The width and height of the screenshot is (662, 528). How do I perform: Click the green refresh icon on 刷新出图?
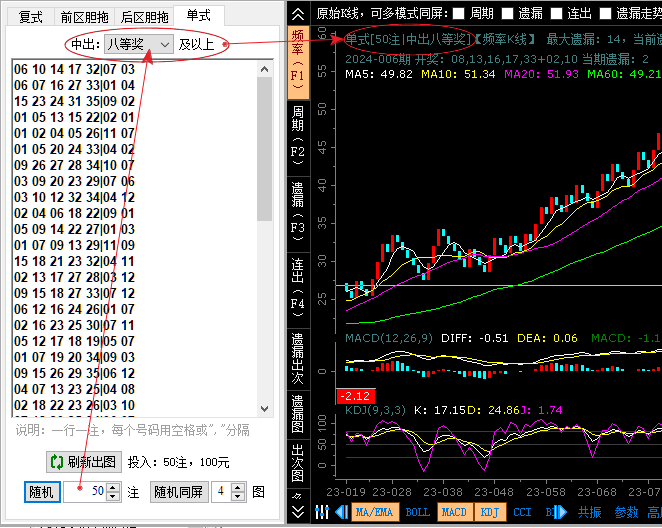click(x=57, y=462)
